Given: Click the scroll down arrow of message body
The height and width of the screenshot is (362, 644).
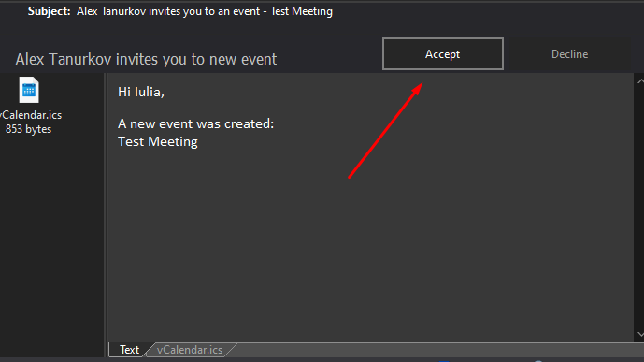Looking at the screenshot, I should (x=640, y=335).
